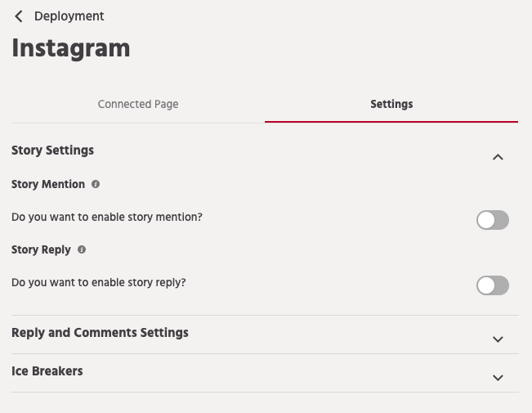Expand Reply and Comments Settings chevron
Screen dimensions: 532x413
[498, 339]
